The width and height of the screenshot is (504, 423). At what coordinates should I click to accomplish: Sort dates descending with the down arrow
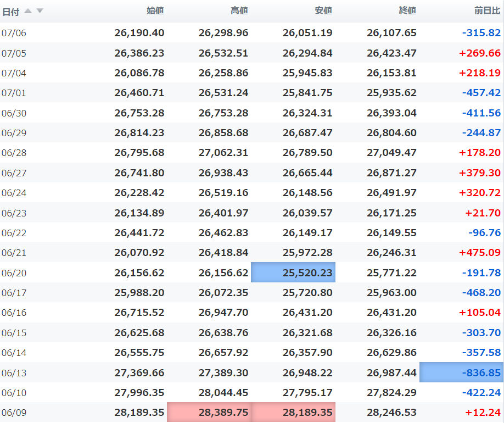click(40, 11)
